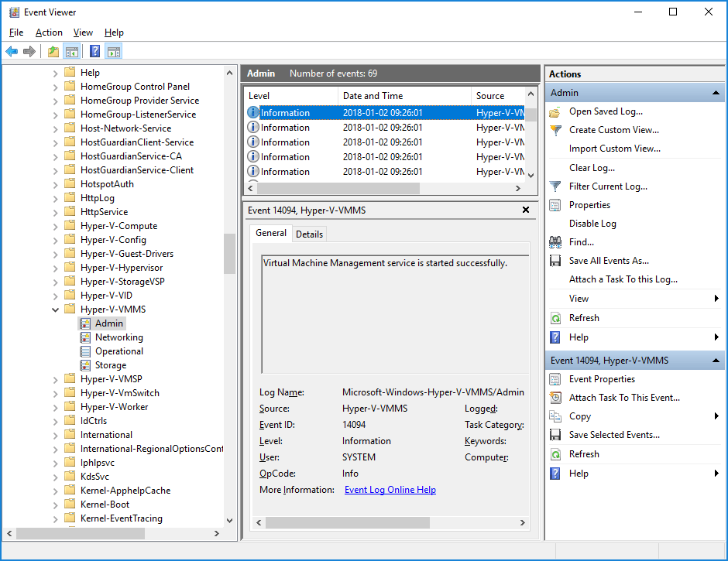
Task: Click Attach a Task To this Log...
Action: coord(623,279)
